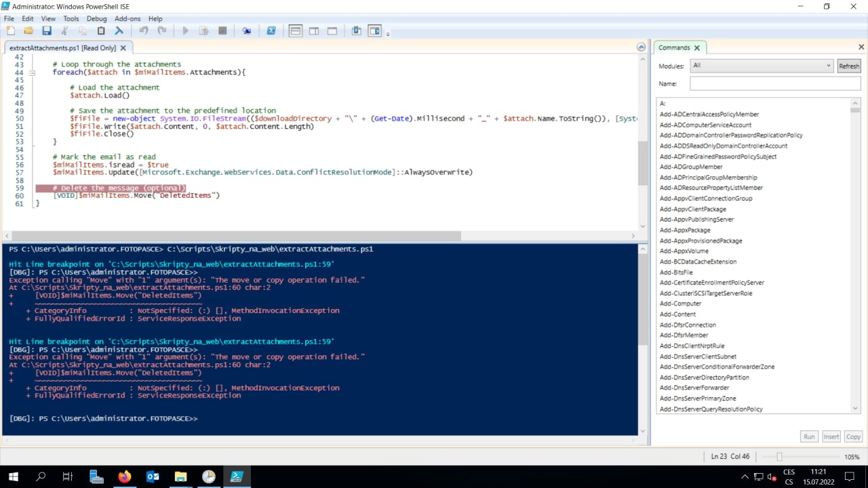Select the Undo toolbar icon

click(x=144, y=30)
